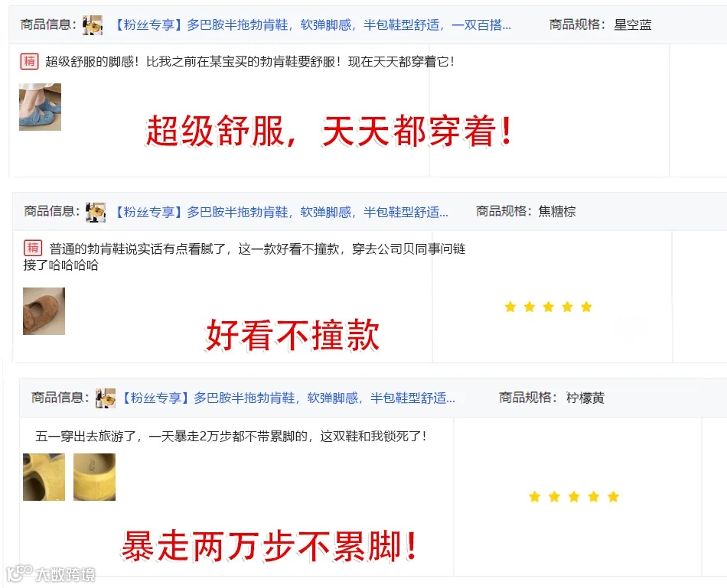Click the 商品规格: 柠檬黄 label
The image size is (727, 588).
pyautogui.click(x=552, y=398)
